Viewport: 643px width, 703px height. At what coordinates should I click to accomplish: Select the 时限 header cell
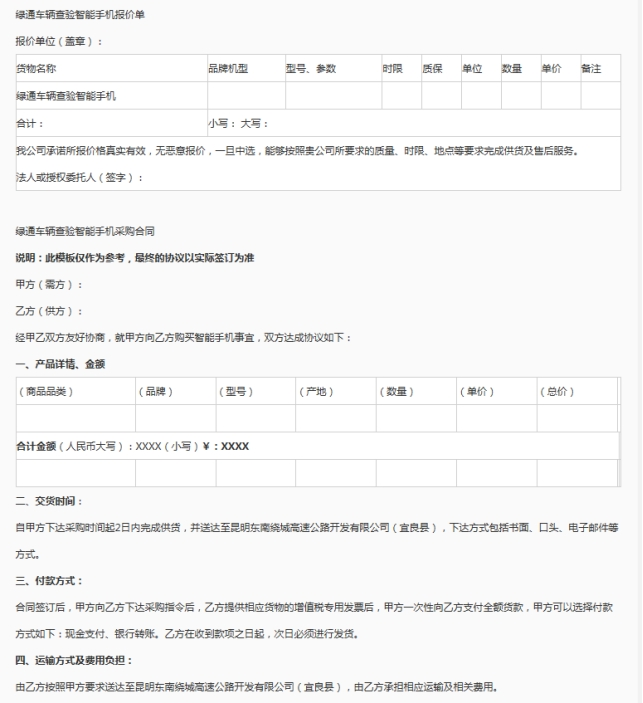(392, 69)
